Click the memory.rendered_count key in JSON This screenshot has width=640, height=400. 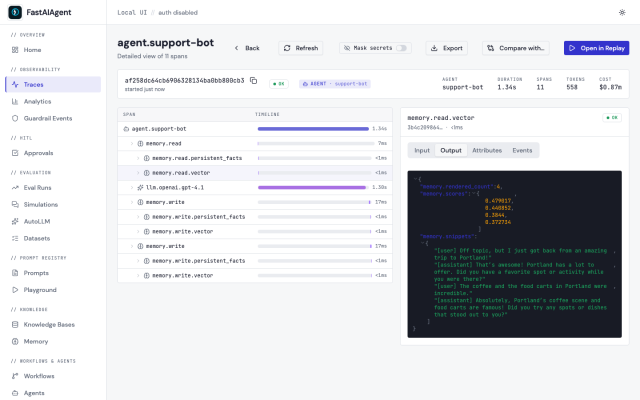(x=458, y=187)
